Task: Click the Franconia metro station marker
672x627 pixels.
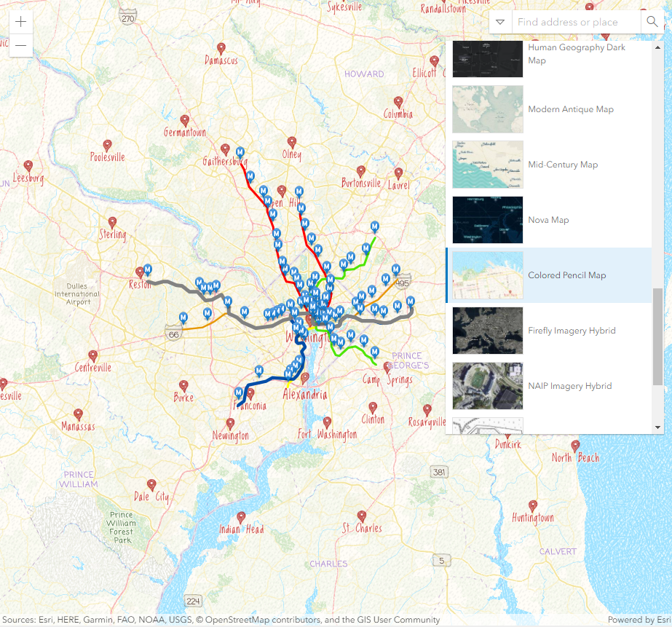Action: (238, 393)
